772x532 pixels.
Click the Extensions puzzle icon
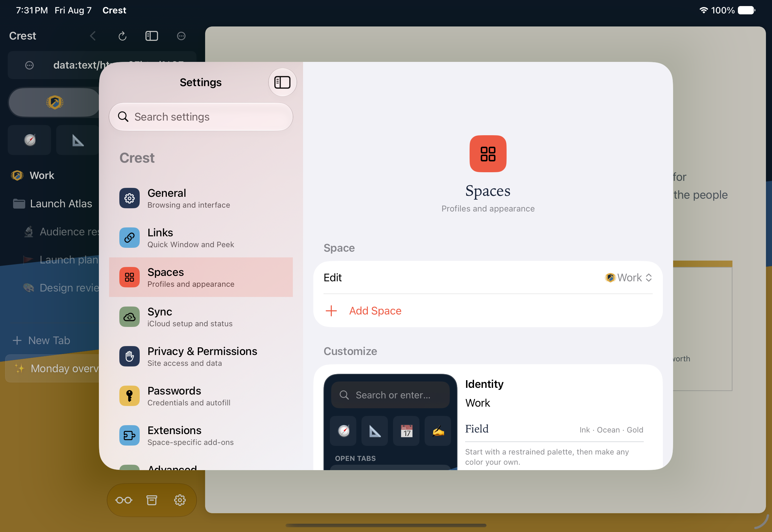(x=129, y=435)
